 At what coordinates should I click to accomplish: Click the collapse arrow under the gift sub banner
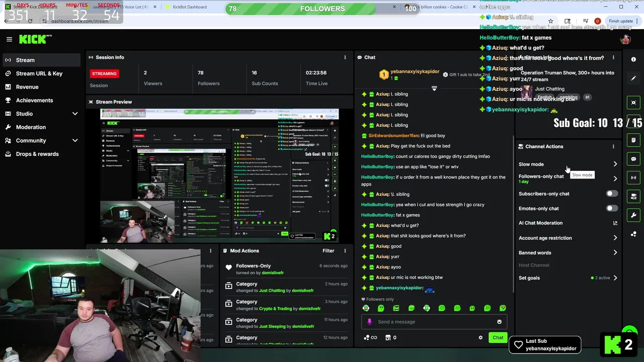[434, 88]
